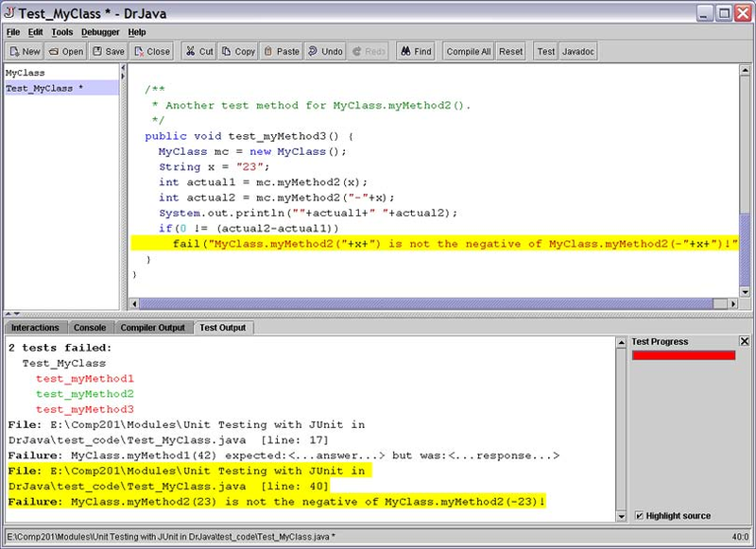756x549 pixels.
Task: Click the myMethod1(42) failure message line
Action: click(x=283, y=455)
